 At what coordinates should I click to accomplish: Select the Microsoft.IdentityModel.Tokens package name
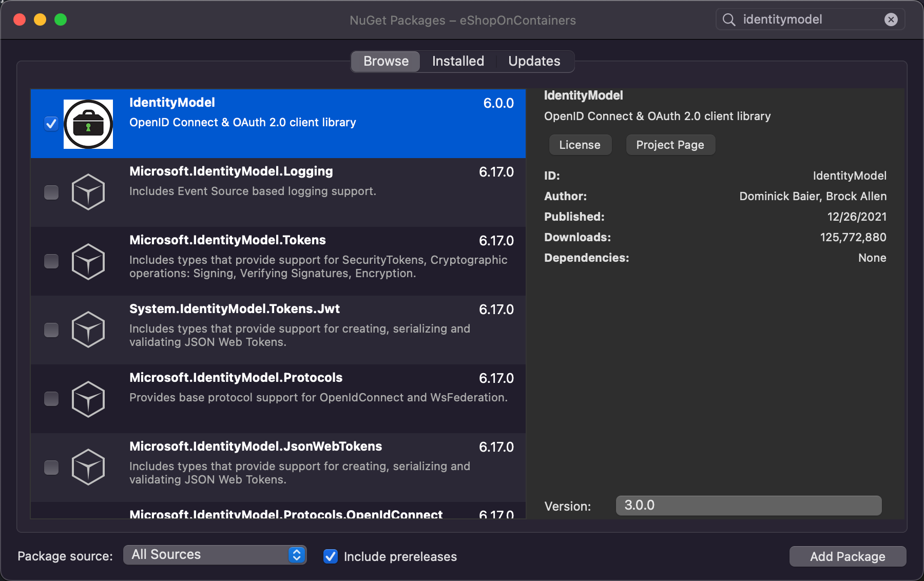tap(227, 240)
